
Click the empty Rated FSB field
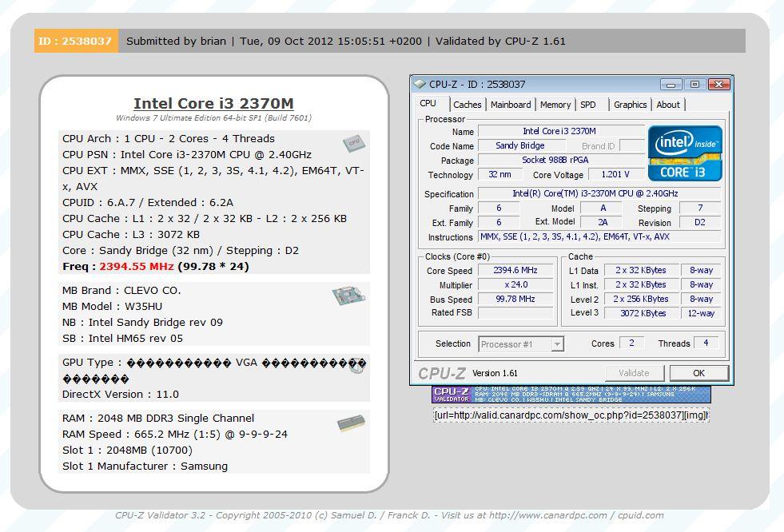click(x=515, y=312)
